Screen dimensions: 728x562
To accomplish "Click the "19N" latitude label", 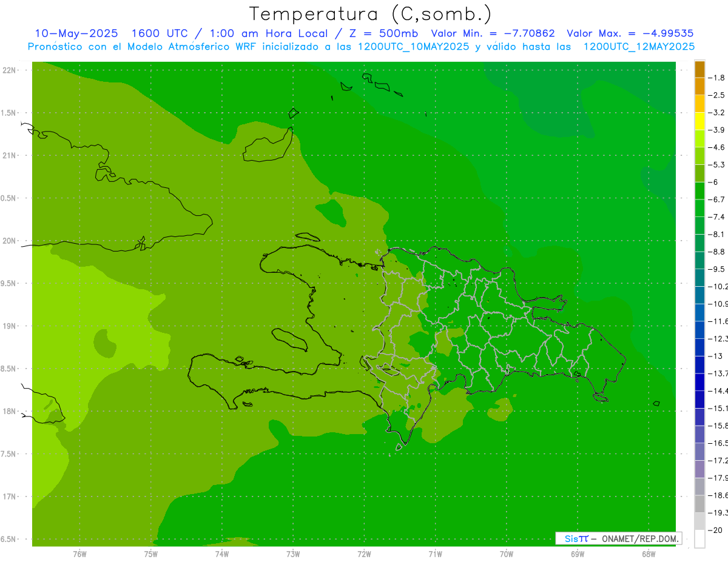I will [10, 326].
